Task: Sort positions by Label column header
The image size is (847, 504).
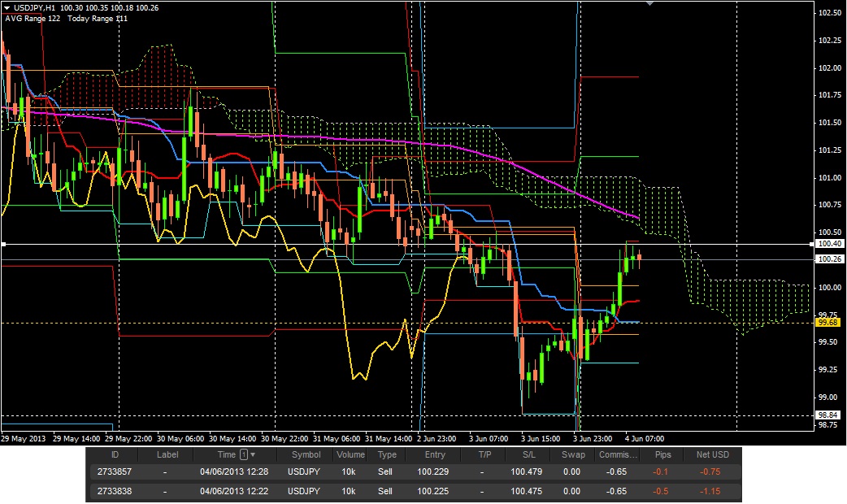Action: pos(167,455)
